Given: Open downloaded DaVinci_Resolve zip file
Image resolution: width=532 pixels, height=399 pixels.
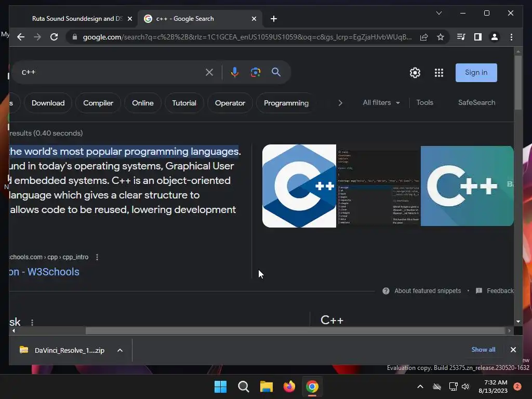Looking at the screenshot, I should click(x=63, y=350).
